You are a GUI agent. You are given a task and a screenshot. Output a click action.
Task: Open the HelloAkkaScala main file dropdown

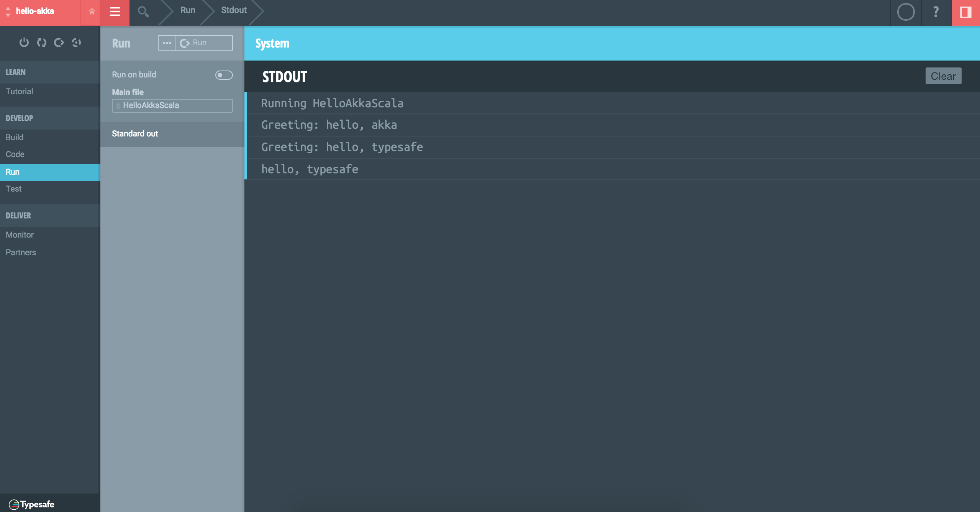click(172, 105)
